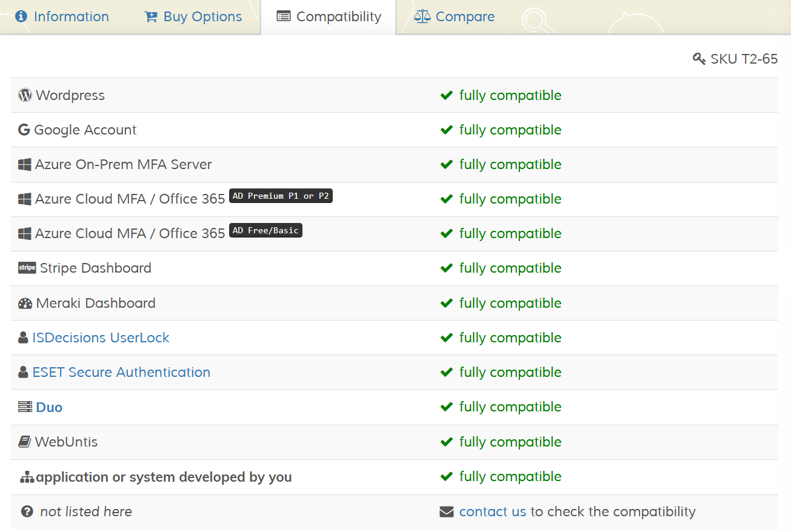Screen dimensions: 791x532
Task: Click the Windows icon in the AD Premium row
Action: (x=25, y=199)
